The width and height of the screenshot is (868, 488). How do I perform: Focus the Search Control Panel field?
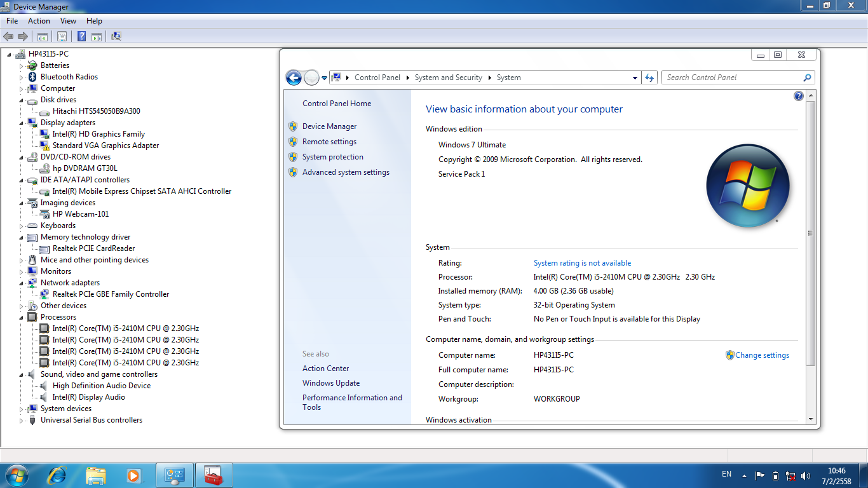click(738, 78)
